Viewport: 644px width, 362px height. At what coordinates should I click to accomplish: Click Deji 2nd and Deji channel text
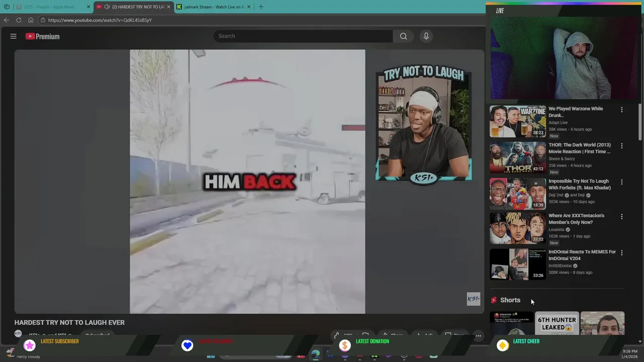coord(570,195)
